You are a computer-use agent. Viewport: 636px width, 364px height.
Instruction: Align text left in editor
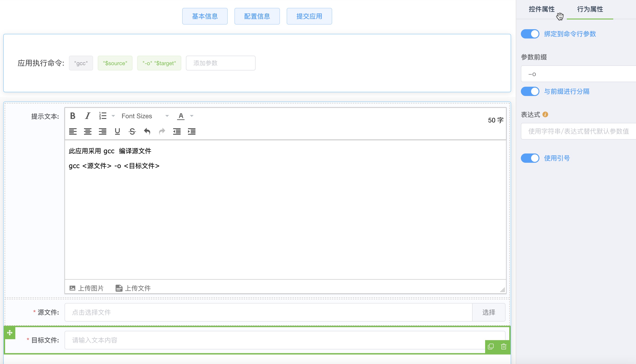tap(73, 131)
